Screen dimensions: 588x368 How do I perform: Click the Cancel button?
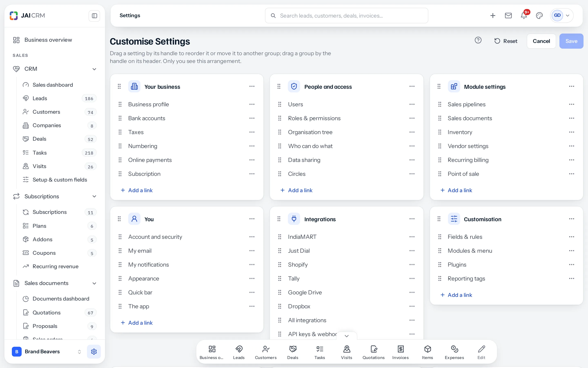click(x=541, y=41)
